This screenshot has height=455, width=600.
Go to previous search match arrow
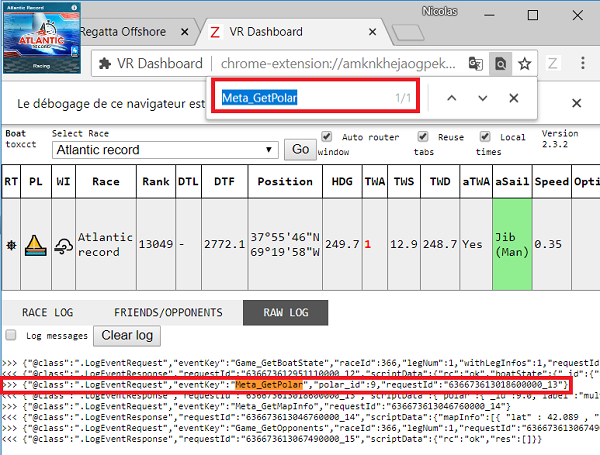point(452,98)
